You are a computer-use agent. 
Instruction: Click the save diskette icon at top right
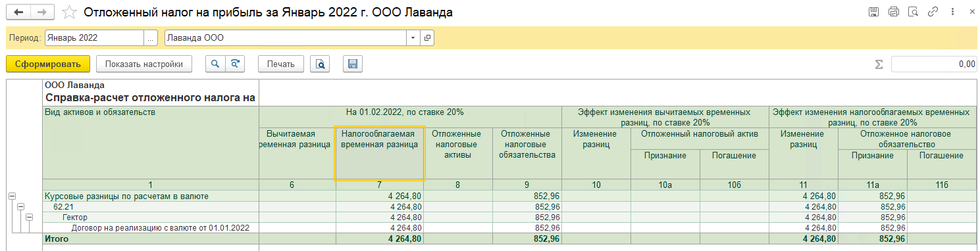click(x=873, y=12)
